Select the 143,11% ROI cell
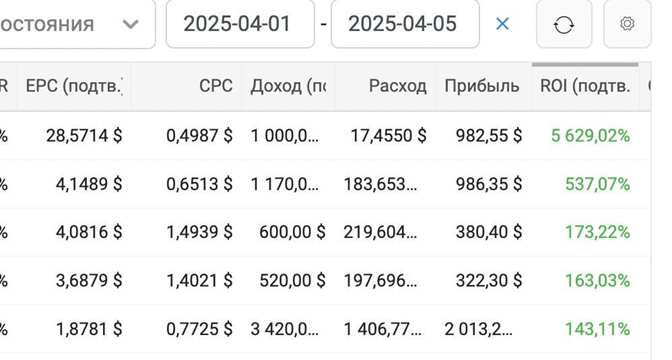The width and height of the screenshot is (672, 360). [x=597, y=329]
